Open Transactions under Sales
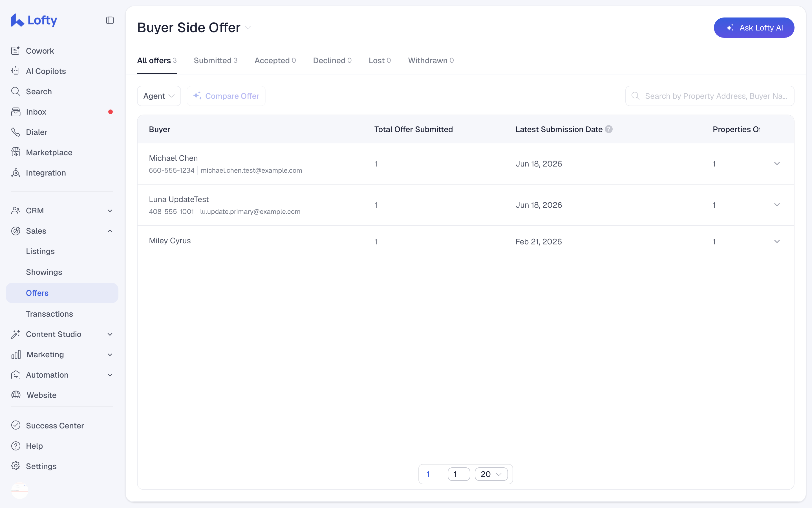 point(49,314)
